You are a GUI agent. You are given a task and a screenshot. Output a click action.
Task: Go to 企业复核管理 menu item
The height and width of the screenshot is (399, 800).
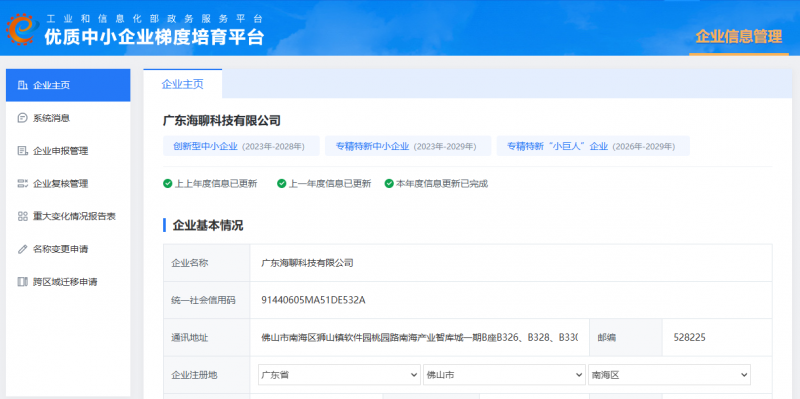(x=68, y=184)
